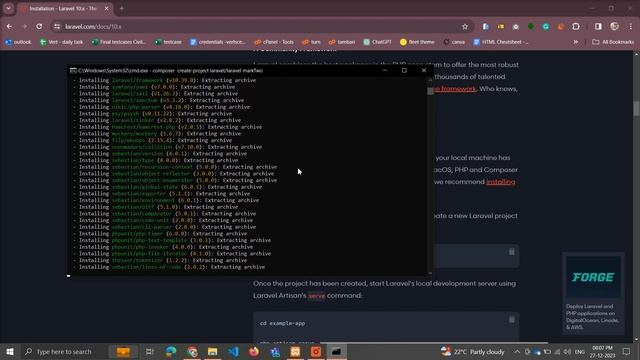Open the Extensions puzzle icon
Image resolution: width=640 pixels, height=360 pixels.
click(576, 27)
